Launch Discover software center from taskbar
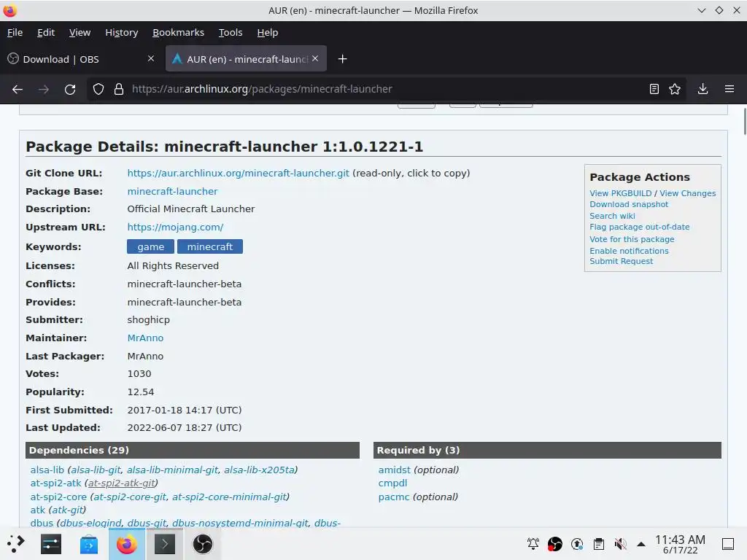 point(88,544)
